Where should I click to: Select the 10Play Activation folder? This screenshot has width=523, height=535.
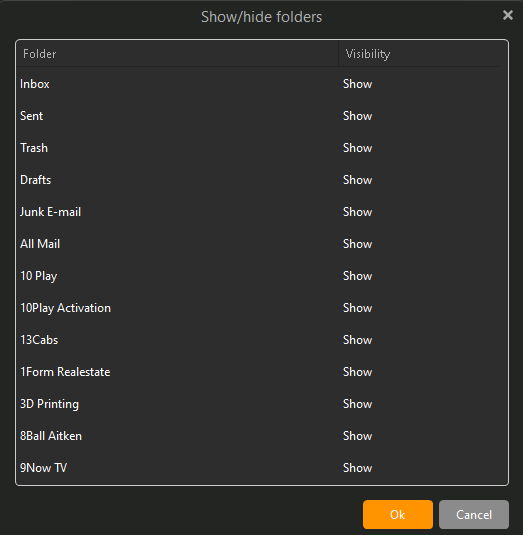pyautogui.click(x=66, y=308)
